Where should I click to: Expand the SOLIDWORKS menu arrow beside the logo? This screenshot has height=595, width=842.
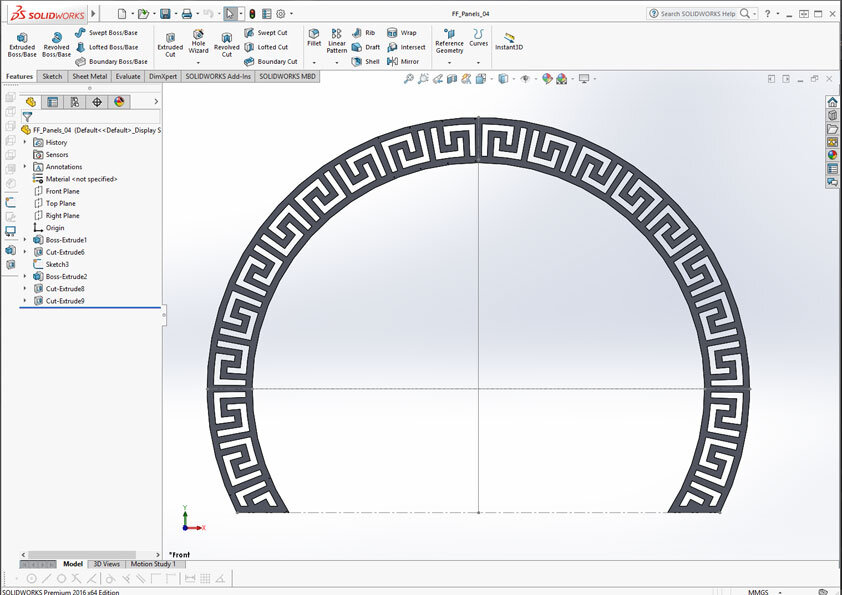[x=93, y=13]
